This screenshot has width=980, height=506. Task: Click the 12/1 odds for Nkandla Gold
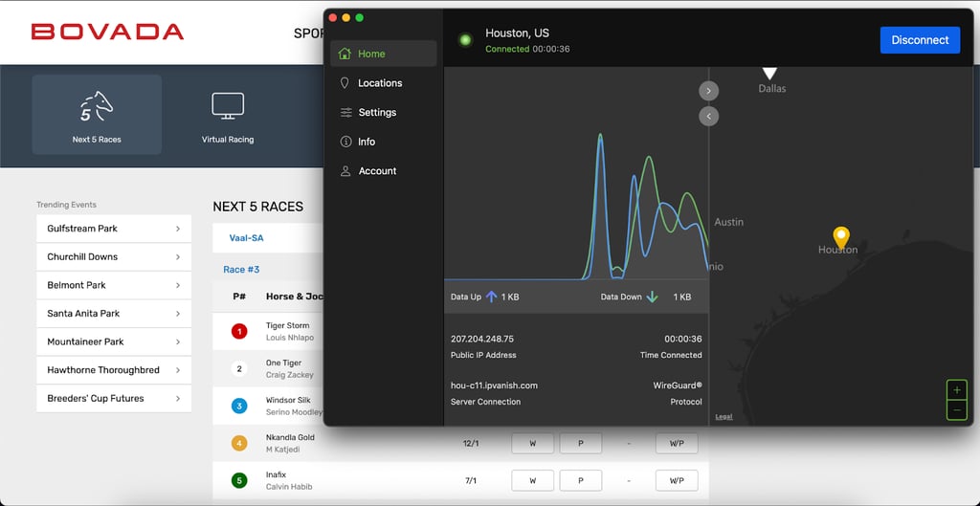click(471, 444)
